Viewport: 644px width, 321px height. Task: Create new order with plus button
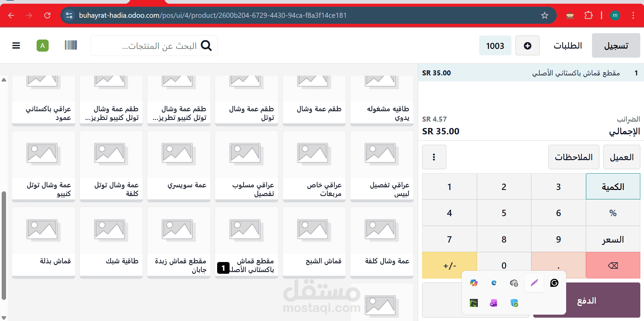coord(527,46)
